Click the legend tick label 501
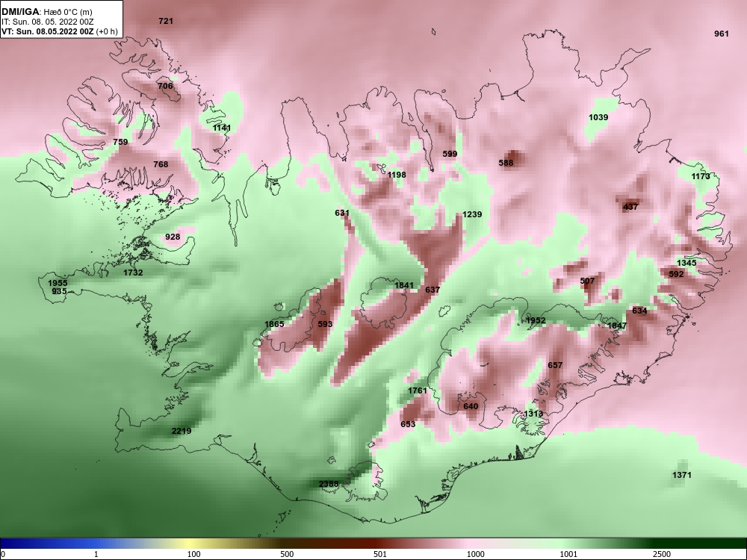The height and width of the screenshot is (560, 747). [379, 554]
